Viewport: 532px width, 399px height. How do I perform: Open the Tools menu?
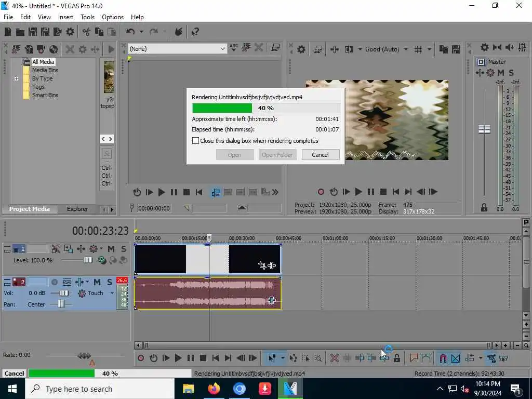87,17
